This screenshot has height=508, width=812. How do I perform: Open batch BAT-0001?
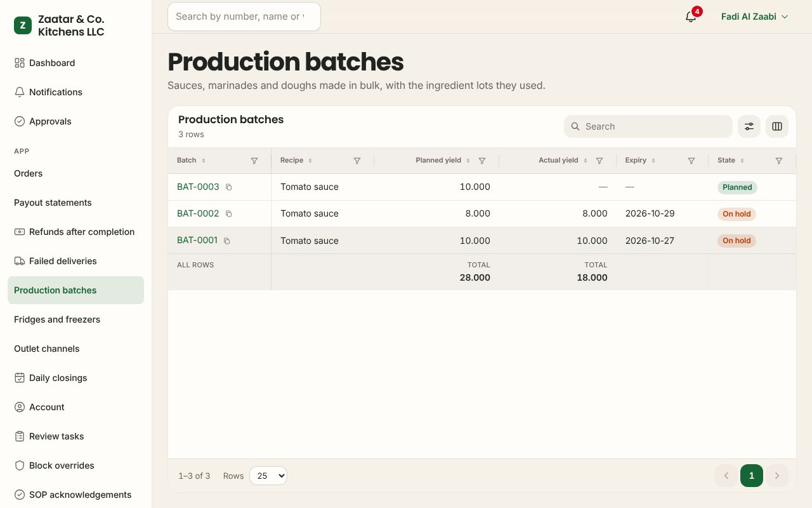[x=197, y=240]
